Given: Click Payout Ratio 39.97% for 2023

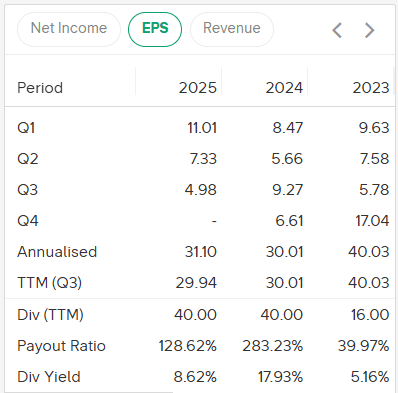Looking at the screenshot, I should coord(363,346).
